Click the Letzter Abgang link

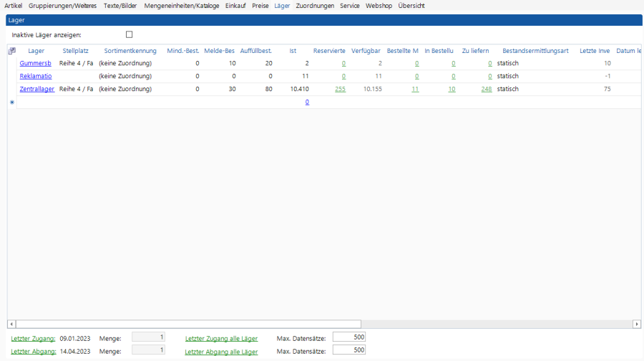[x=33, y=352]
